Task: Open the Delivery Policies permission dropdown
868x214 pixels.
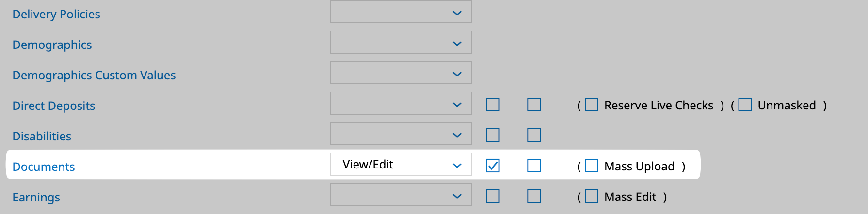Action: tap(401, 12)
